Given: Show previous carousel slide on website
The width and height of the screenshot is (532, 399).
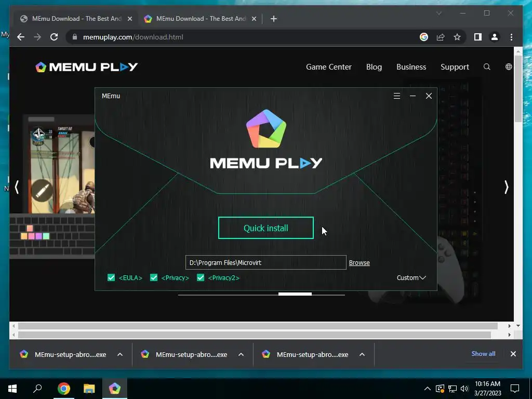Looking at the screenshot, I should (x=17, y=187).
